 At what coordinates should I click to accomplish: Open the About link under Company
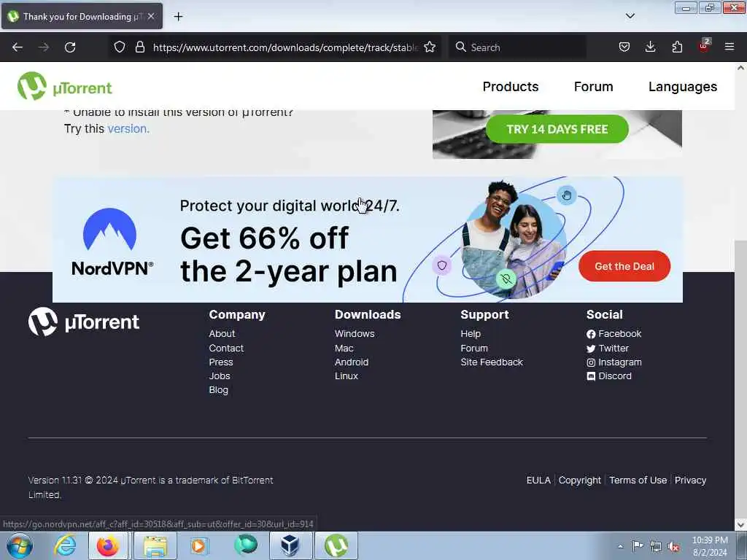(x=222, y=334)
